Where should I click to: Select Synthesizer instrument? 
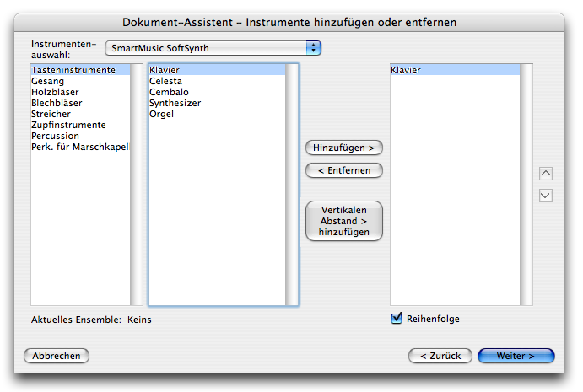coord(175,103)
